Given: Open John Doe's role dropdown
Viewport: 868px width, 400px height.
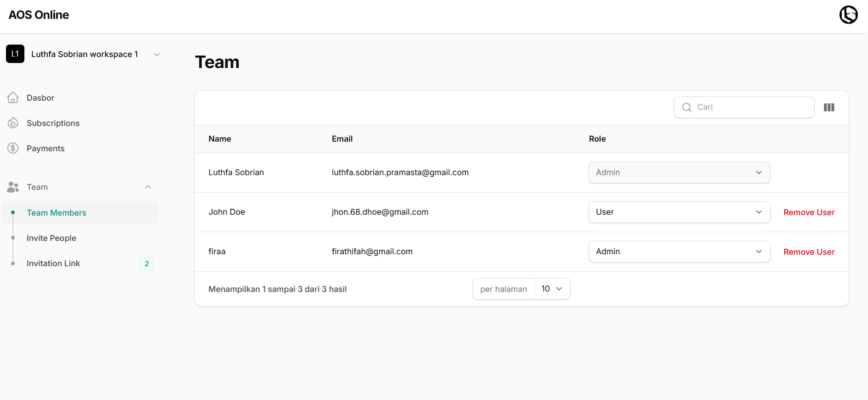Looking at the screenshot, I should tap(679, 212).
